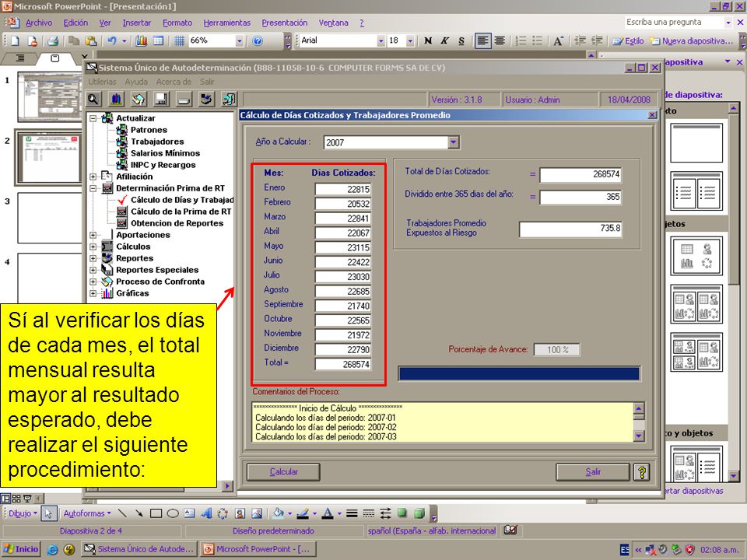747x560 pixels.
Task: Open the 3-D Style options
Action: tap(419, 513)
